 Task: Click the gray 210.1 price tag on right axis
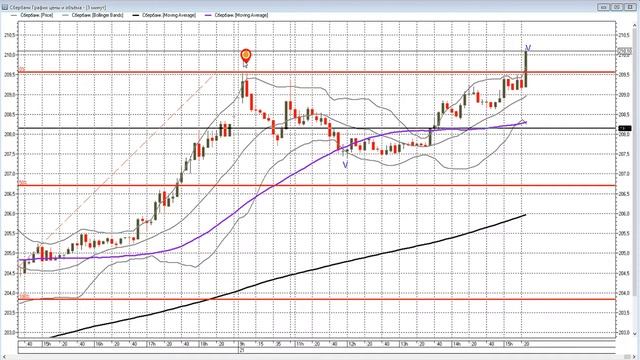(x=624, y=51)
